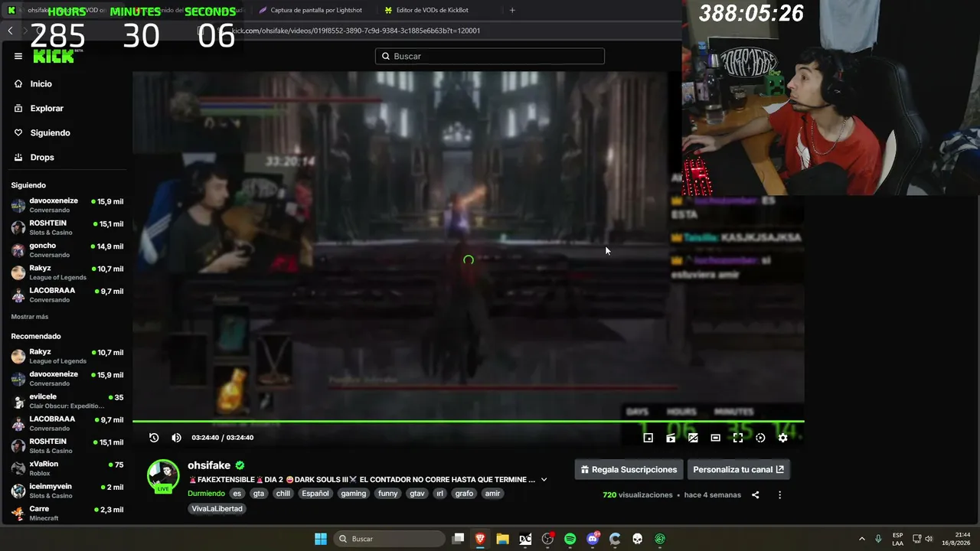Screen dimensions: 980x551
Task: Seek on the green video progress bar
Action: coord(468,421)
